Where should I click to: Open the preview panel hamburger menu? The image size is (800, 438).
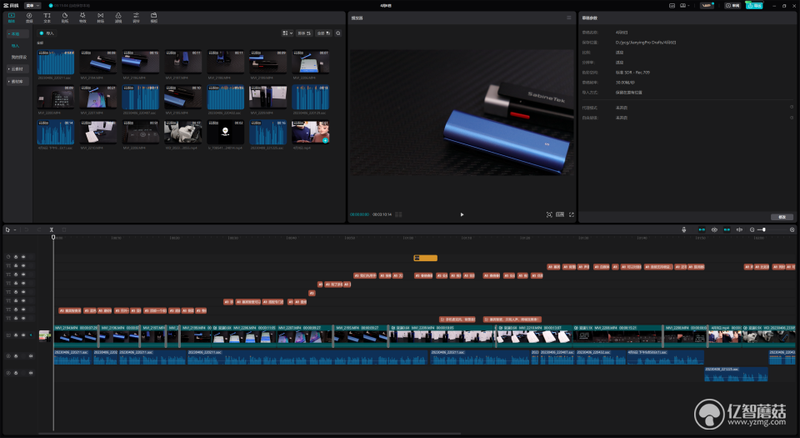pos(569,18)
